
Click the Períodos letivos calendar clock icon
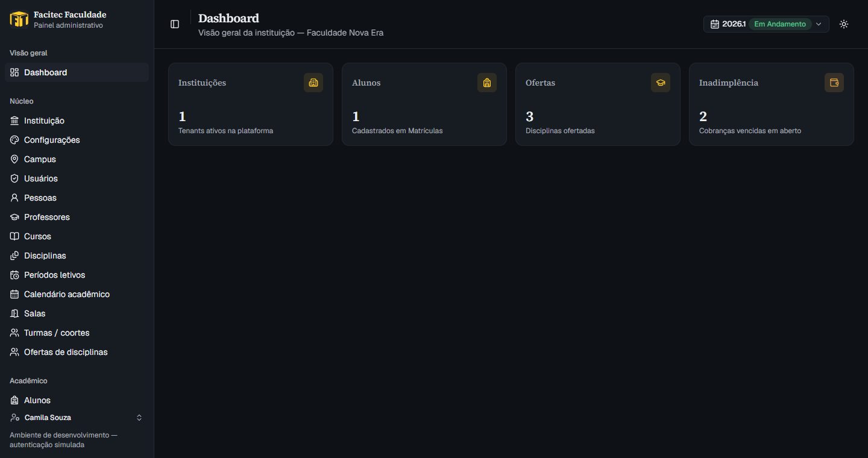(x=14, y=275)
